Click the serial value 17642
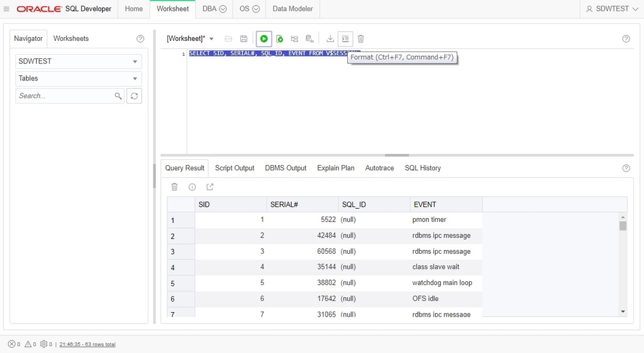 pyautogui.click(x=326, y=299)
